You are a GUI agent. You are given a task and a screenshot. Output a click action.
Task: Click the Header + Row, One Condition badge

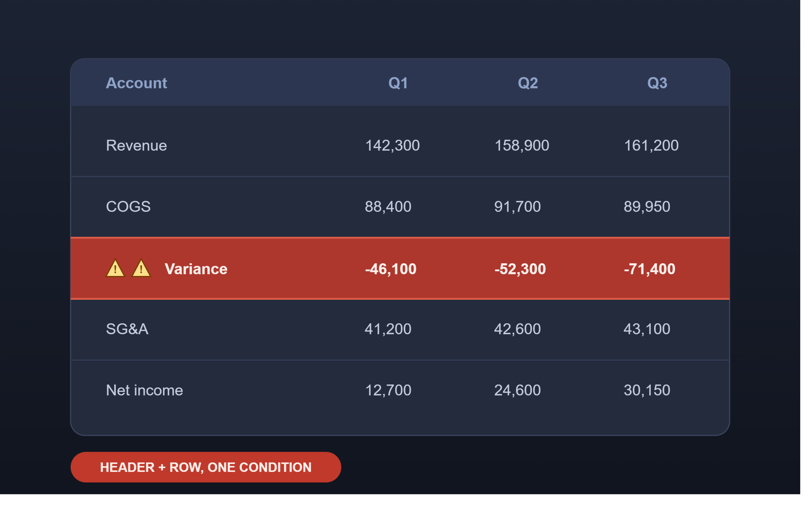pos(206,467)
